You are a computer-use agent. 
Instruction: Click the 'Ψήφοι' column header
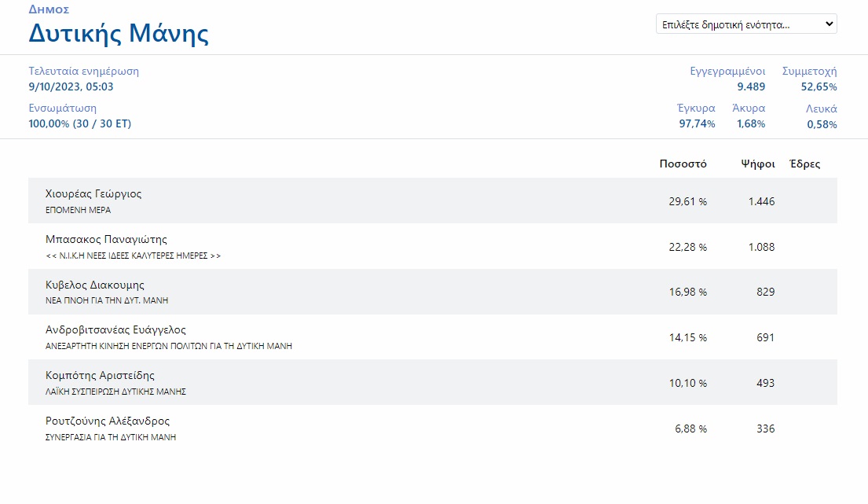point(757,164)
